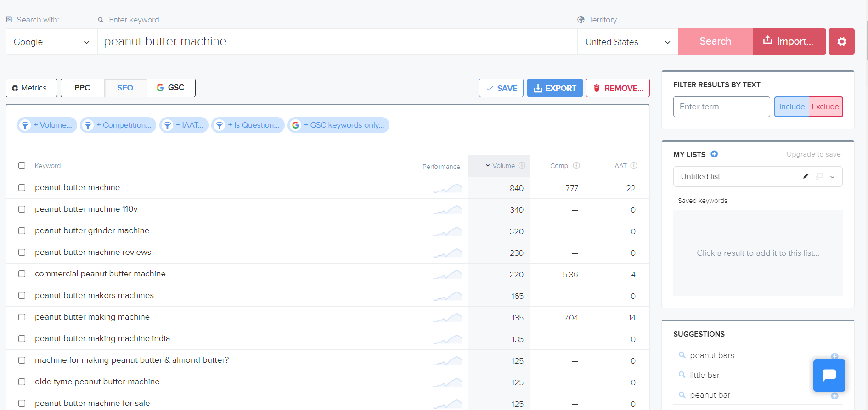868x410 pixels.
Task: Click the REMOVE button
Action: pyautogui.click(x=618, y=88)
